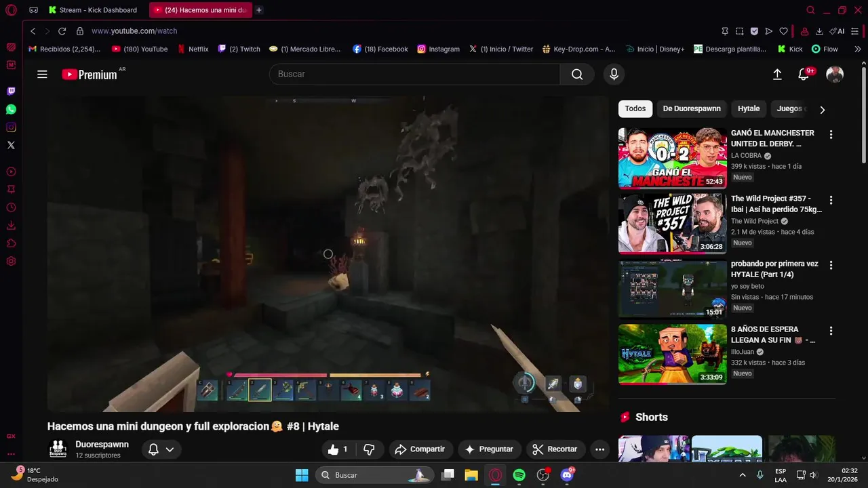Open sidebar downloads icon
The image size is (868, 488).
[x=11, y=226]
